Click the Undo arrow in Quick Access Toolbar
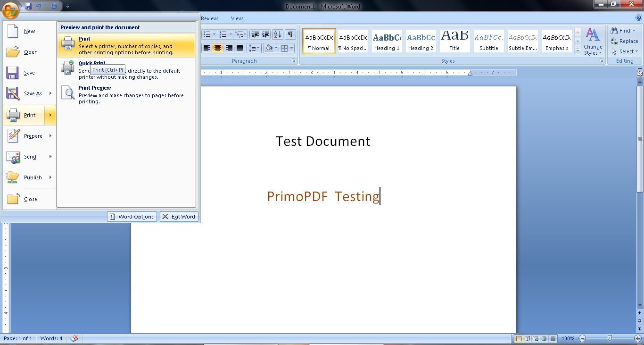This screenshot has height=345, width=644. click(39, 6)
